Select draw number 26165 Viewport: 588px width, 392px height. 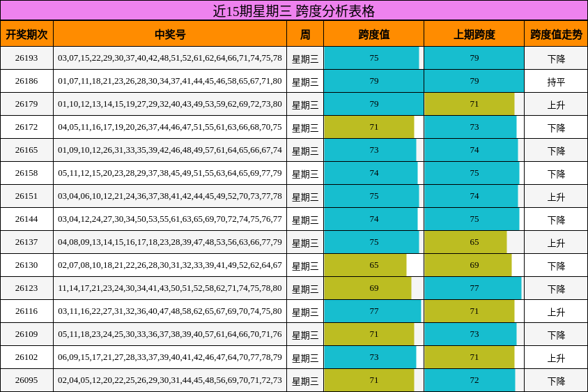pyautogui.click(x=26, y=150)
